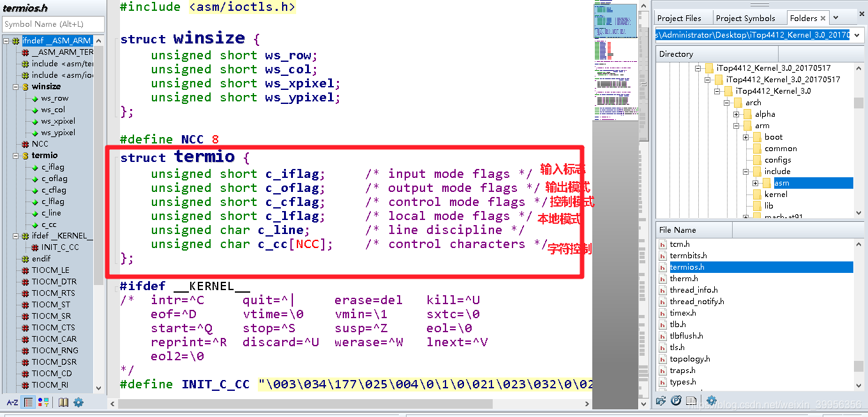Collapse the arm folder node

click(x=736, y=126)
